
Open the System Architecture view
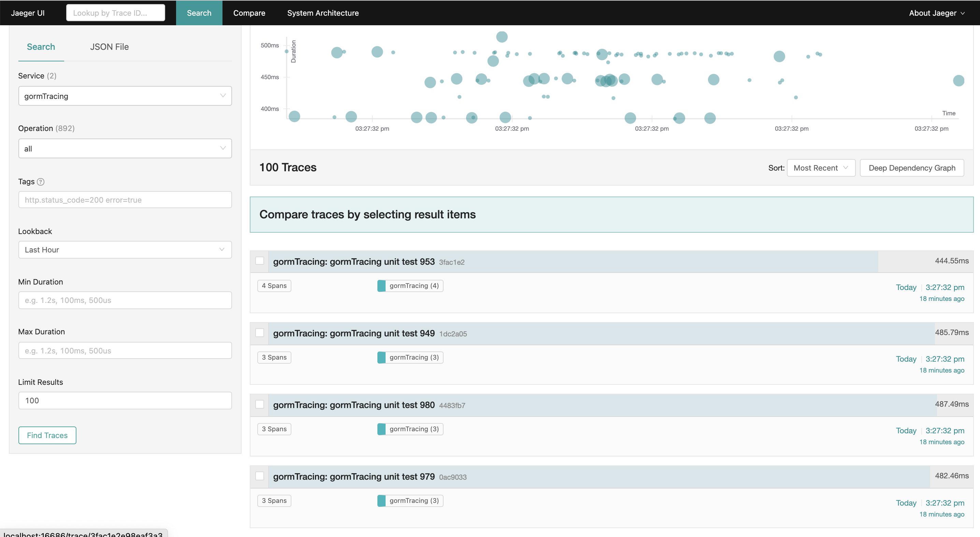pyautogui.click(x=323, y=12)
